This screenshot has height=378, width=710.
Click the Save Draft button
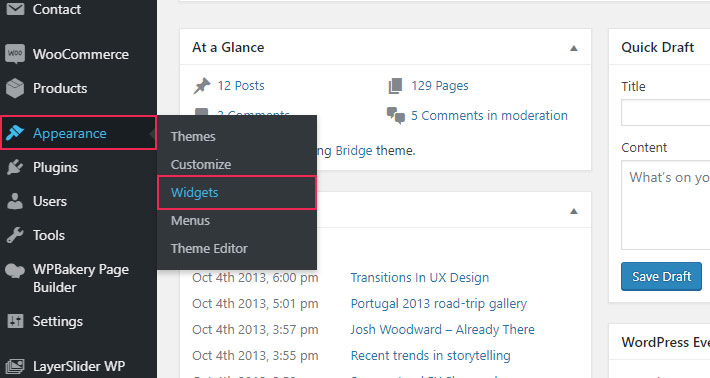point(661,276)
